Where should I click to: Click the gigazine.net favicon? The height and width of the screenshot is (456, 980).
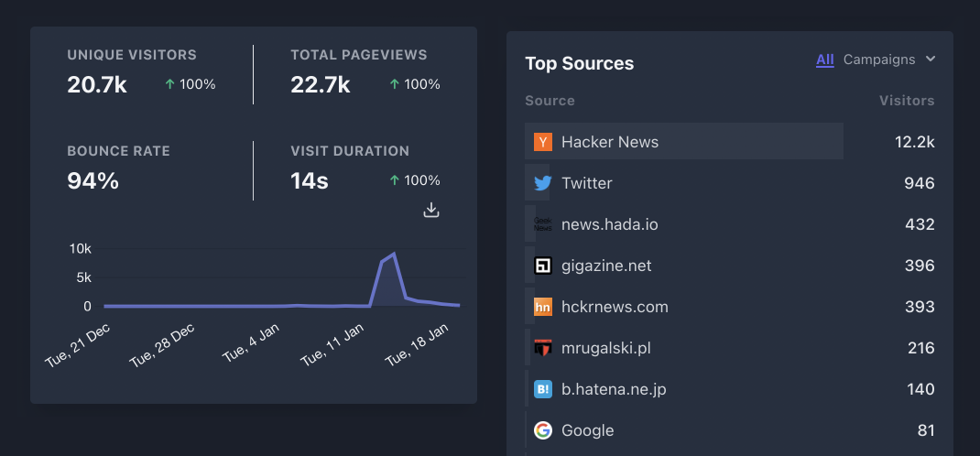click(x=543, y=266)
